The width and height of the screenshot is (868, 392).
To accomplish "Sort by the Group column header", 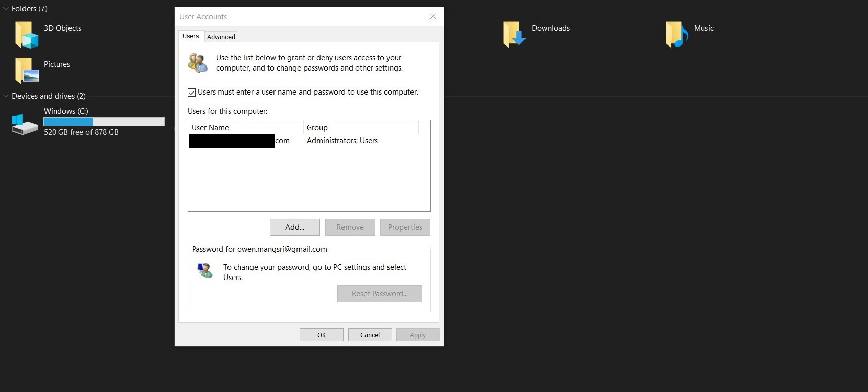I will coord(361,127).
